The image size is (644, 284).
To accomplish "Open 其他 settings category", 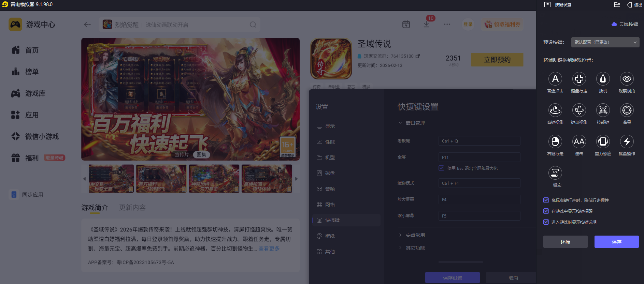I will pos(346,252).
